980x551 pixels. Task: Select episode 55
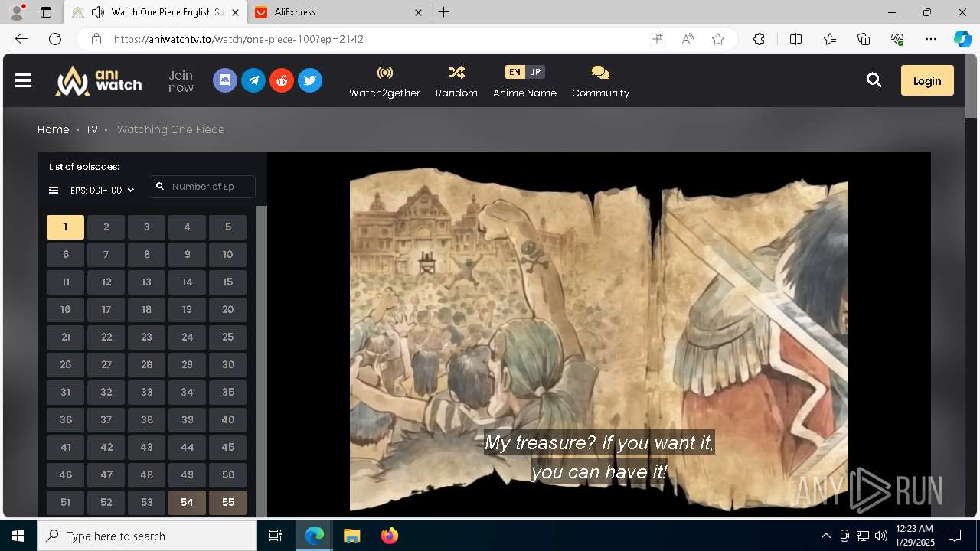(227, 503)
